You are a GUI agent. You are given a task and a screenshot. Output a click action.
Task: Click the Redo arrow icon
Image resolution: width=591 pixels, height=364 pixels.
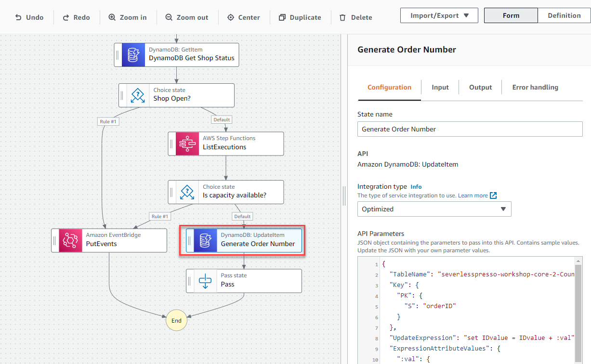point(66,17)
